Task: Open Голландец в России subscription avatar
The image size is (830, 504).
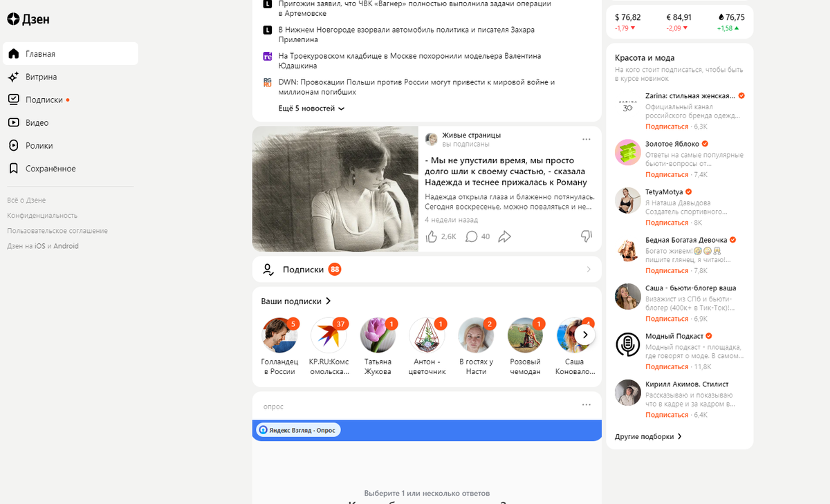Action: [278, 335]
